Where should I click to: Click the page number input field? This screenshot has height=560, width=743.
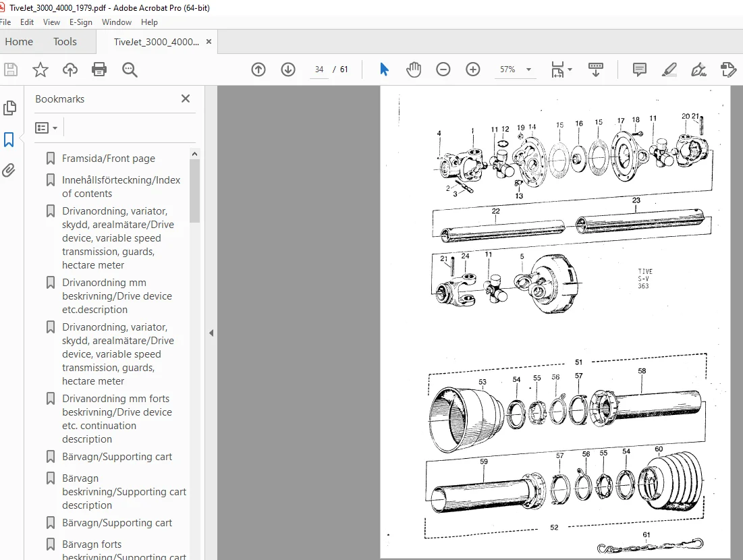319,69
